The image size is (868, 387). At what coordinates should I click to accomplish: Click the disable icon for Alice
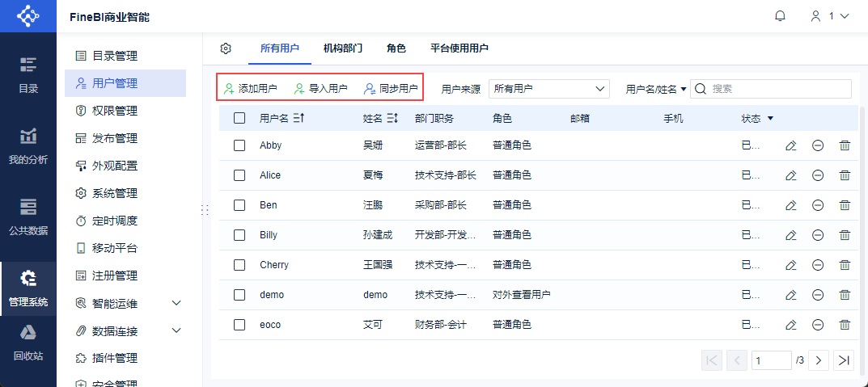click(818, 175)
